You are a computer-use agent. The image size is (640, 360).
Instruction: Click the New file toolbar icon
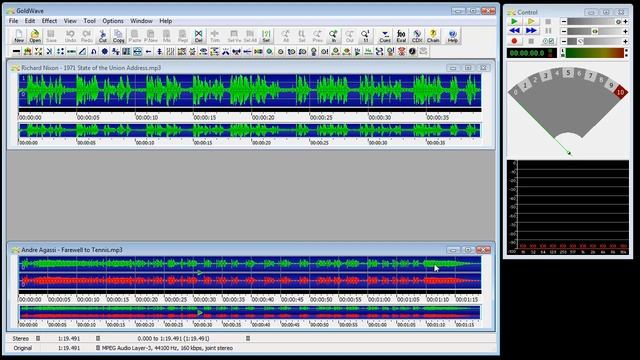(19, 36)
